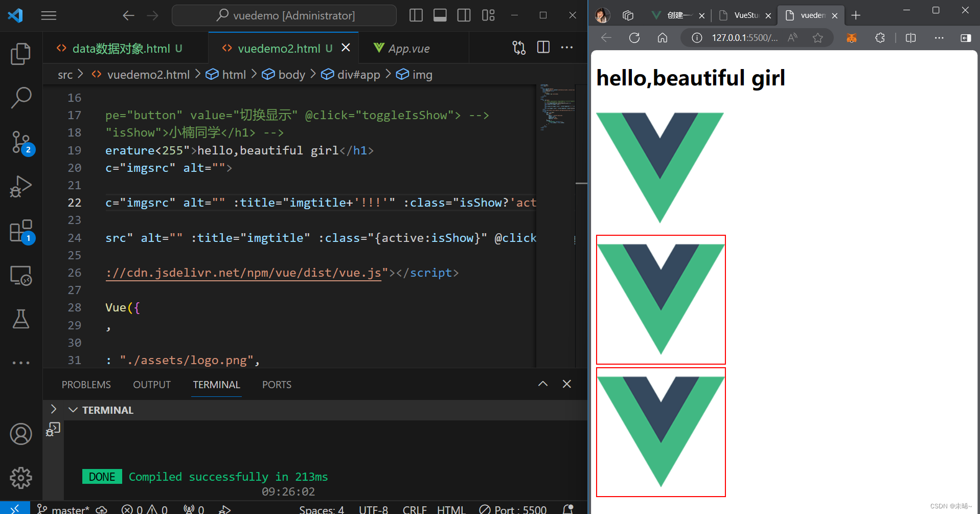Close the bottom panel
980x514 pixels.
coord(567,384)
